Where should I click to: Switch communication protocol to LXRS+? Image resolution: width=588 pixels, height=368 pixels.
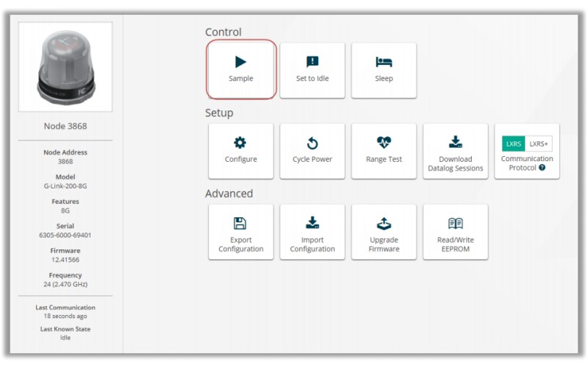pyautogui.click(x=539, y=144)
